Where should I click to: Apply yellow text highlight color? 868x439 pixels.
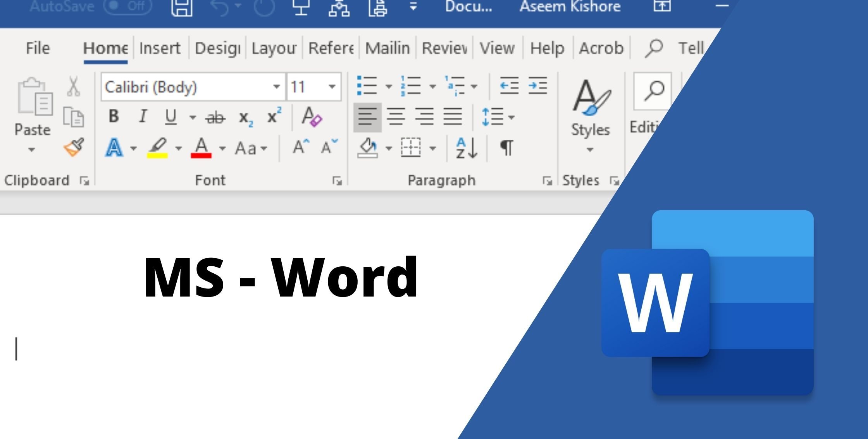click(x=157, y=148)
